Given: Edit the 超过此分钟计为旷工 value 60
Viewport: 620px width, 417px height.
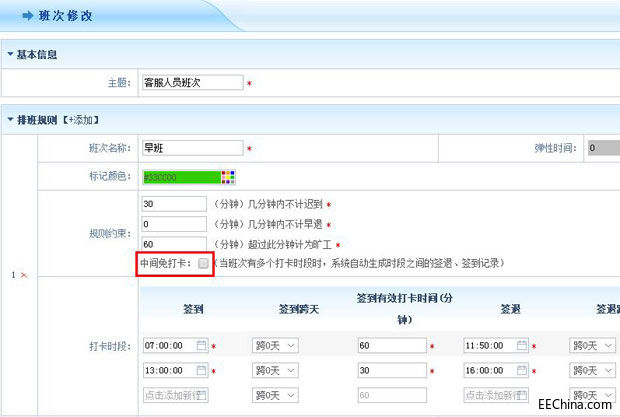Looking at the screenshot, I should [174, 244].
